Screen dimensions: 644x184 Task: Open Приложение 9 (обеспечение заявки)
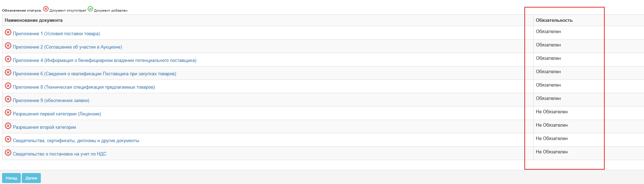click(51, 101)
